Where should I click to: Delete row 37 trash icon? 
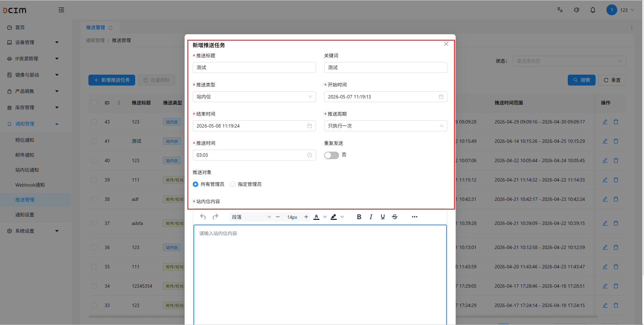pyautogui.click(x=616, y=223)
